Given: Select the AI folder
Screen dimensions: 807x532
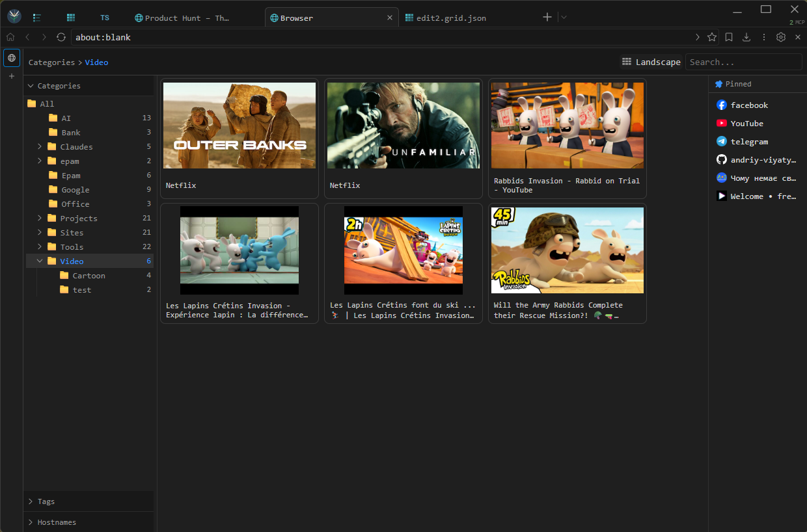Looking at the screenshot, I should (x=89, y=118).
